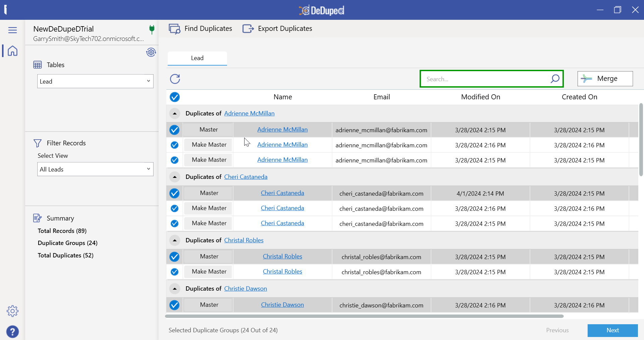Click Selected Duplicate Groups status text

pos(223,330)
